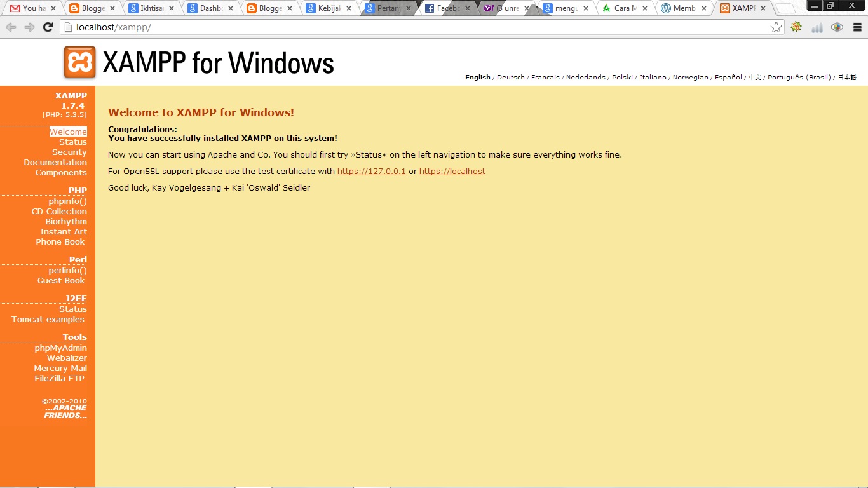The height and width of the screenshot is (488, 868).
Task: Switch page language to Norwegian
Action: pos(690,77)
